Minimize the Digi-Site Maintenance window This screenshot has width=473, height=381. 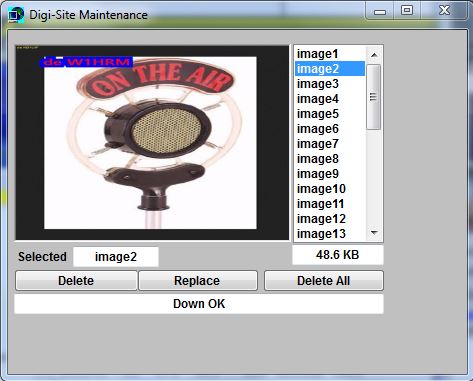(x=380, y=11)
